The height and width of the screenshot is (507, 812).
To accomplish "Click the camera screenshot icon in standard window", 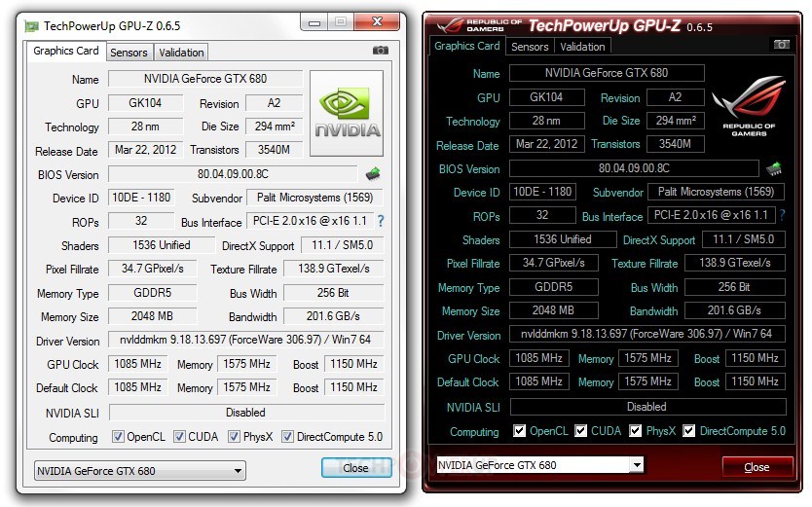I will [x=380, y=51].
